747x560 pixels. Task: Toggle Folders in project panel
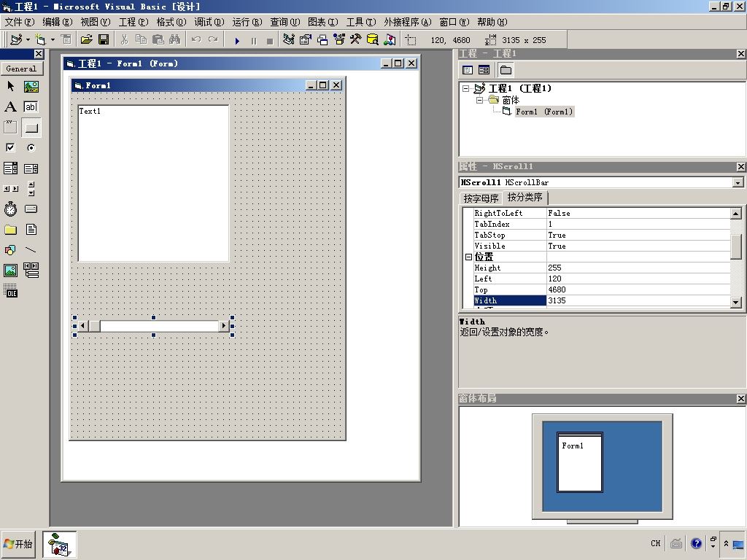pos(506,71)
